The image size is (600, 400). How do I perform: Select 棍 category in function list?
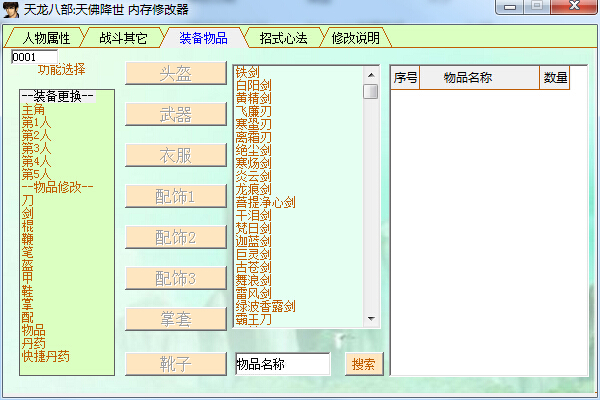pos(28,227)
